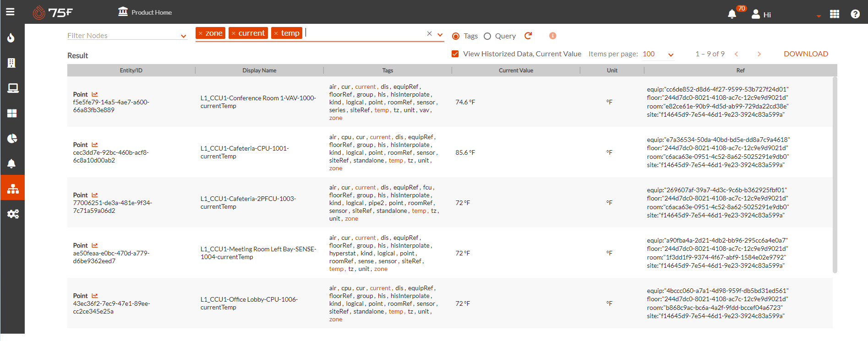868x341 pixels.
Task: Click the 75F logo
Action: coord(53,12)
